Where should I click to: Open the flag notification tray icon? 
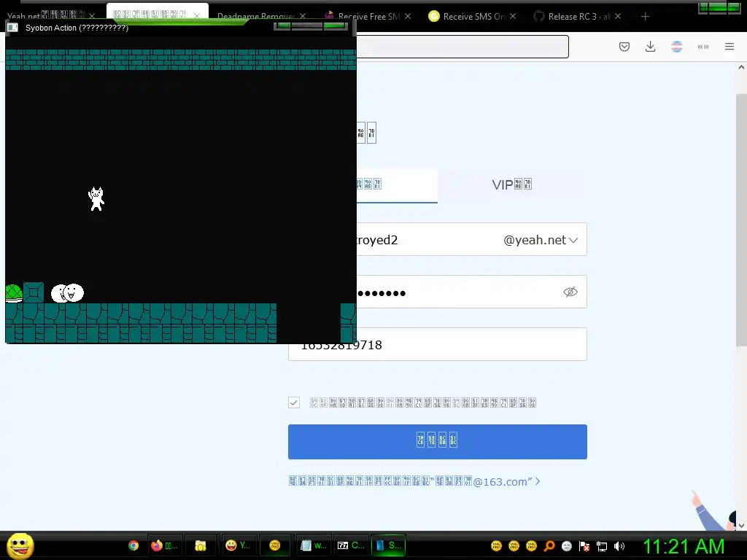click(x=584, y=546)
